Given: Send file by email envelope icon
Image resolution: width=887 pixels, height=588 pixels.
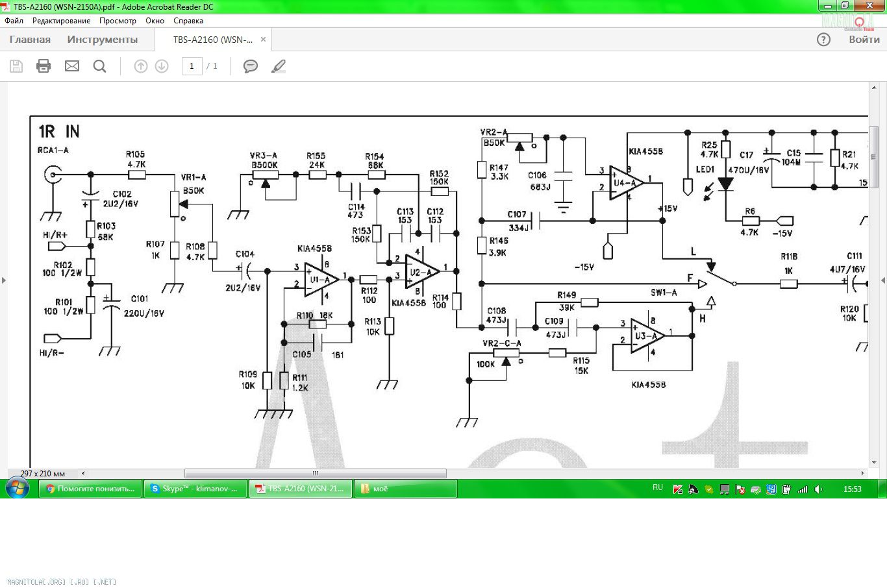Looking at the screenshot, I should (72, 66).
